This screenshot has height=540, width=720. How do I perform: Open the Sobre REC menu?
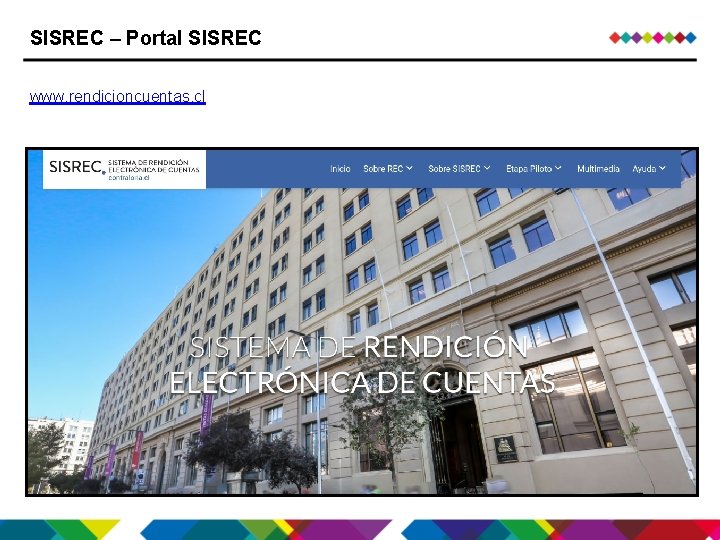click(x=383, y=169)
